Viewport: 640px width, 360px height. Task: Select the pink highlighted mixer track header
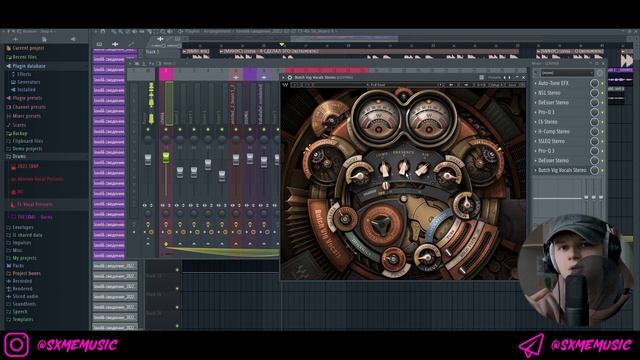tap(166, 74)
